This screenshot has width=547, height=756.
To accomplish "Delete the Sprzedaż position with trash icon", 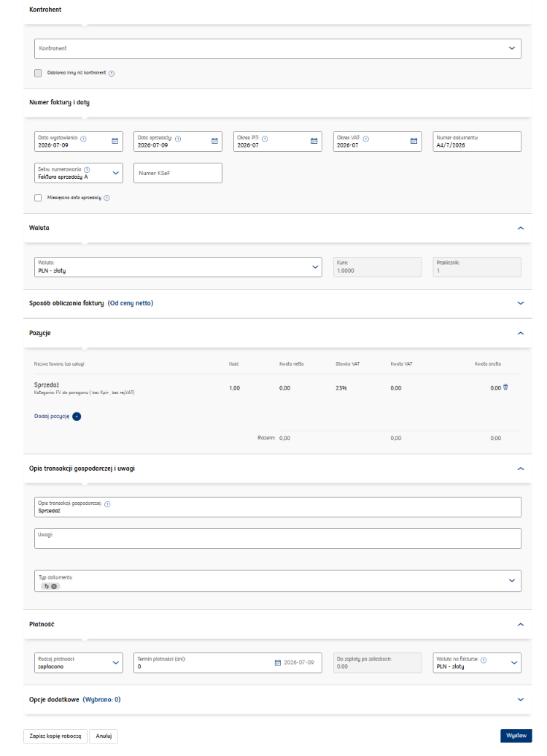I will [505, 387].
